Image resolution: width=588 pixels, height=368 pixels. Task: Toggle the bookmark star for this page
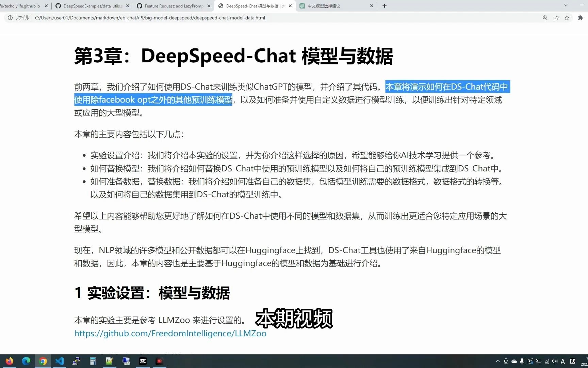point(567,18)
